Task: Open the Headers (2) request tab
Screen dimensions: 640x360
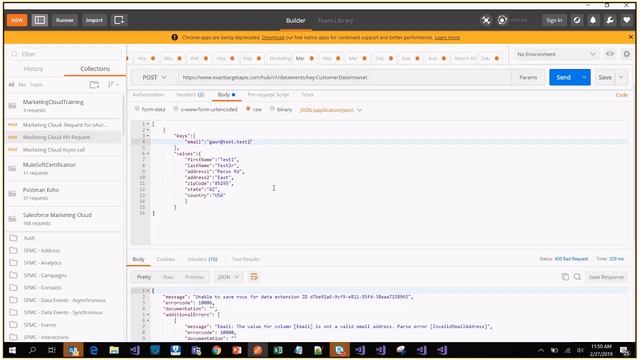Action: coord(190,94)
